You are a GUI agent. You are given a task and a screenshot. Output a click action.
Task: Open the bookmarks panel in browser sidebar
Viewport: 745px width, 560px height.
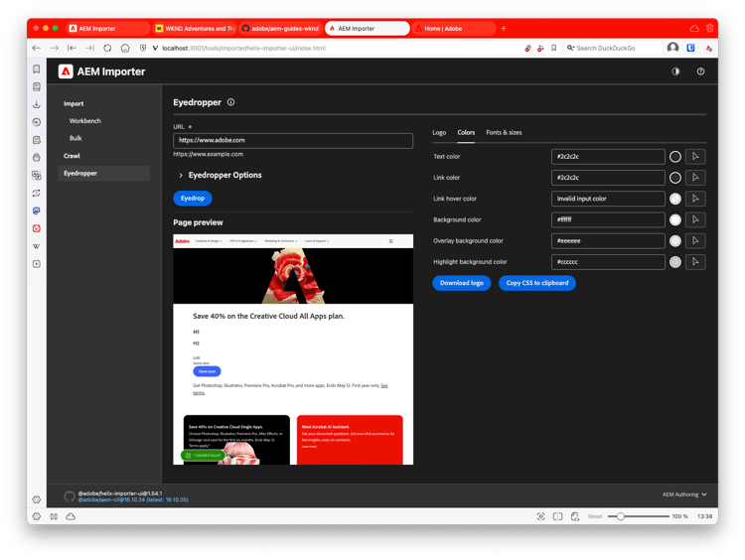click(x=37, y=70)
